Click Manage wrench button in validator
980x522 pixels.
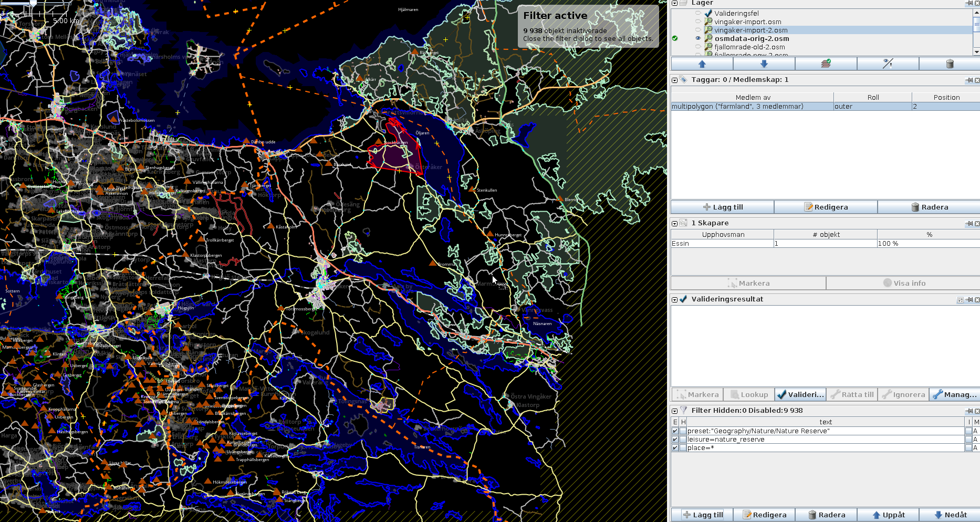[955, 394]
